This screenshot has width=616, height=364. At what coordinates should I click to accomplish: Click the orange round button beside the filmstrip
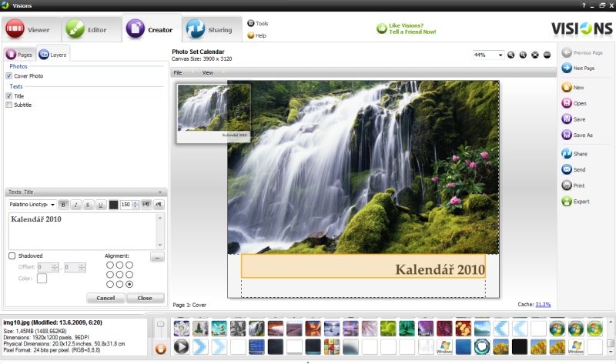(161, 349)
